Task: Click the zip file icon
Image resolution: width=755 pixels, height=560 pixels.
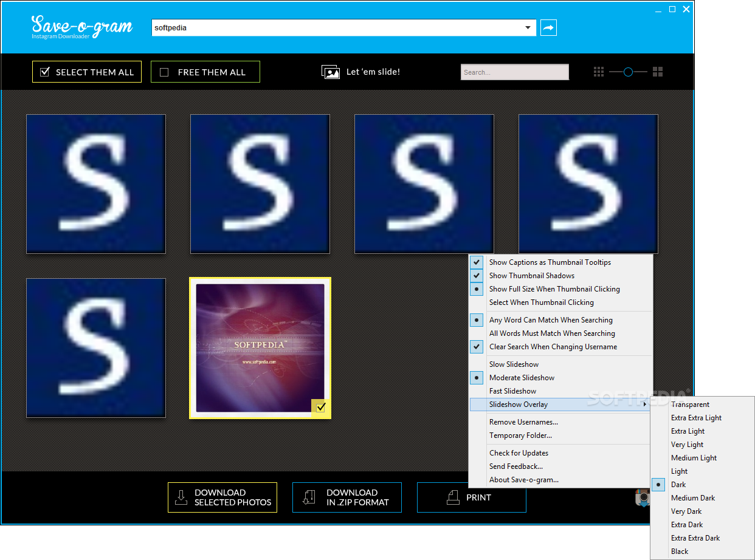Action: point(309,497)
